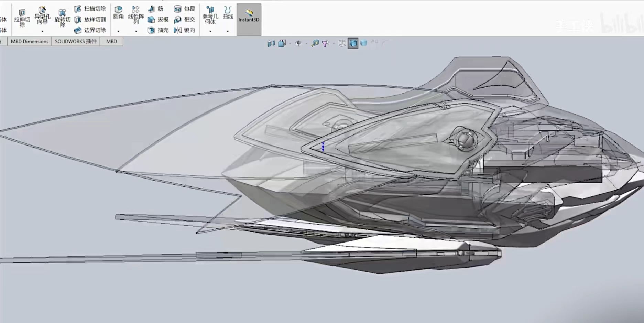The width and height of the screenshot is (644, 323).
Task: Click the 包覆 wrap button
Action: coord(184,9)
